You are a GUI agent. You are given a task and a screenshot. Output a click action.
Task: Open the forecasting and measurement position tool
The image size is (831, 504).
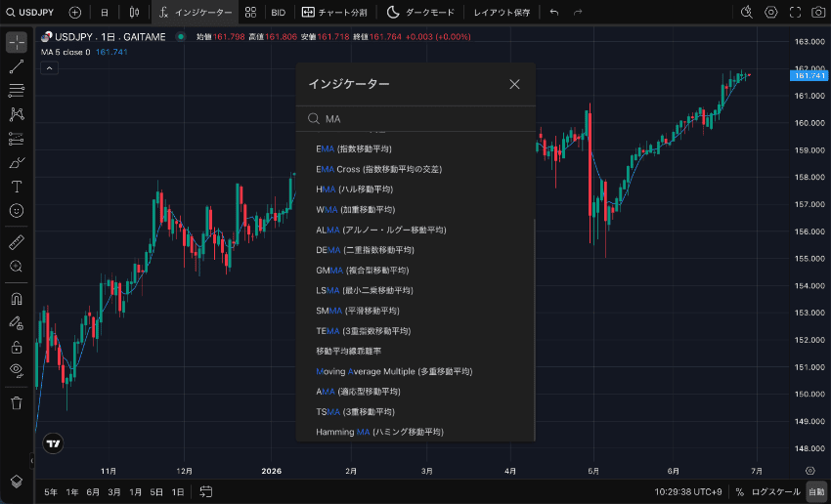pos(17,139)
